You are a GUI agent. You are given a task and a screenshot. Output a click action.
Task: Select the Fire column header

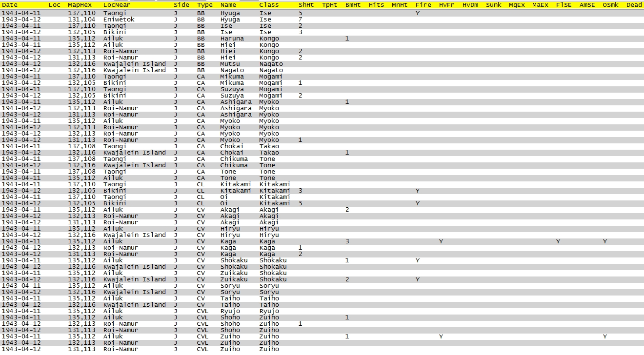pyautogui.click(x=423, y=5)
